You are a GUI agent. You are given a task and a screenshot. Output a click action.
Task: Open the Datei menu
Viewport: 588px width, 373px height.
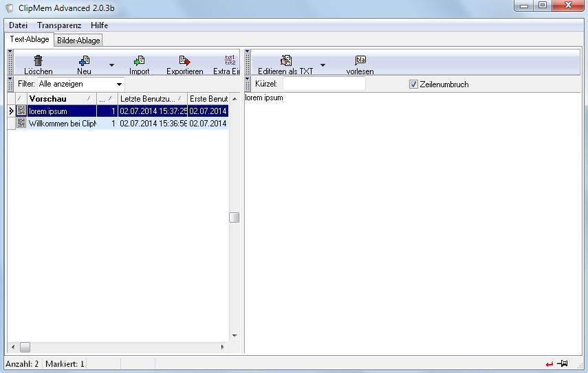pyautogui.click(x=18, y=25)
